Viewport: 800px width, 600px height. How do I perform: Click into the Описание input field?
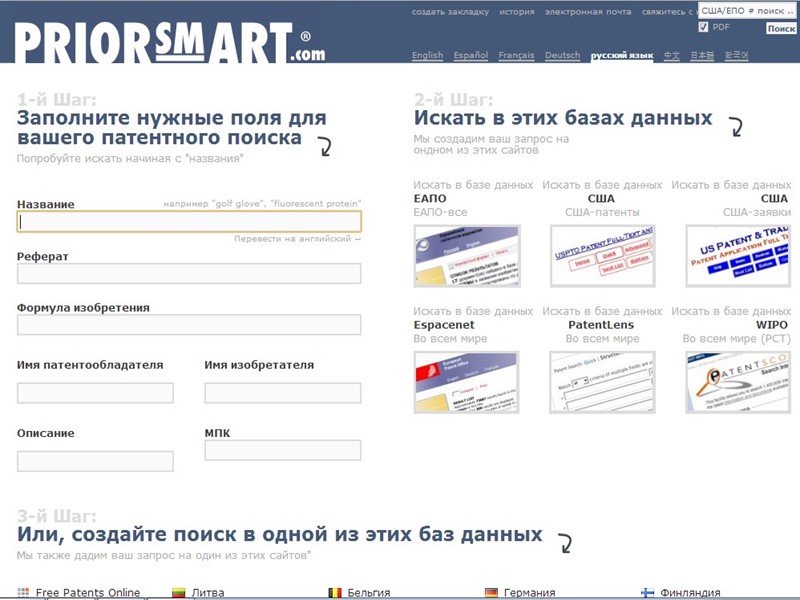pyautogui.click(x=95, y=461)
